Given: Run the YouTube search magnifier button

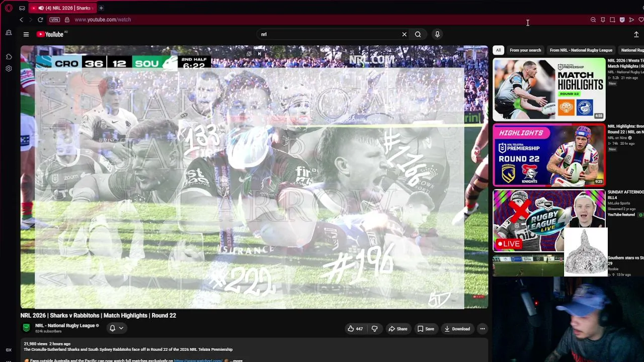Looking at the screenshot, I should point(418,34).
